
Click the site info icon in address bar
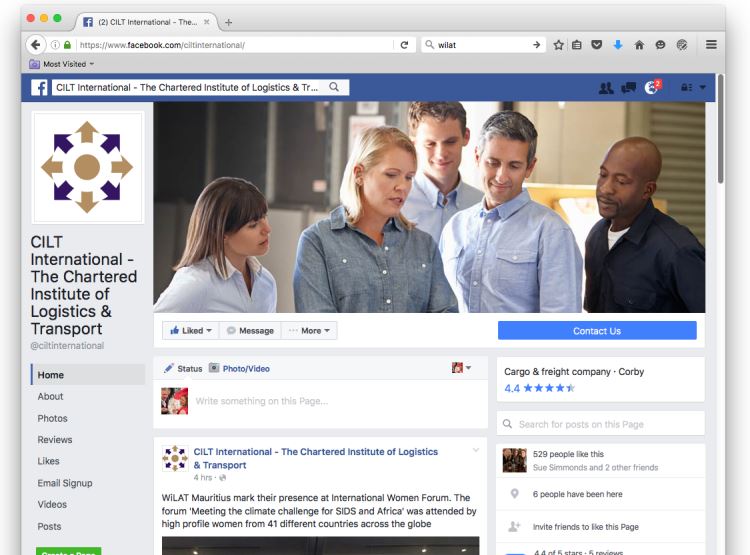tap(55, 45)
